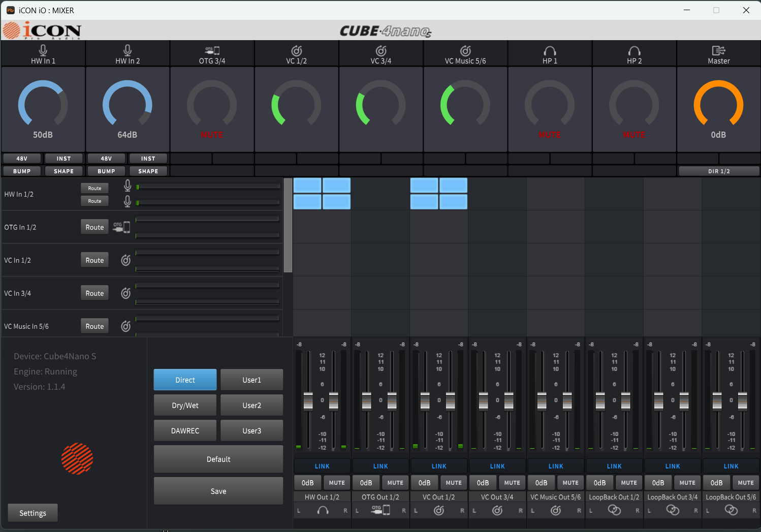
Task: Click the Master output icon
Action: tap(718, 50)
